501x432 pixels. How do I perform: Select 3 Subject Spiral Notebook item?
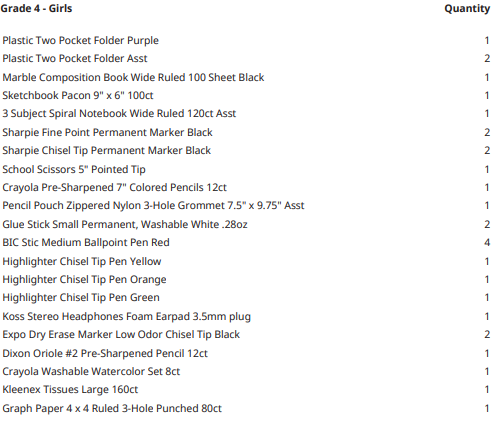click(x=119, y=114)
